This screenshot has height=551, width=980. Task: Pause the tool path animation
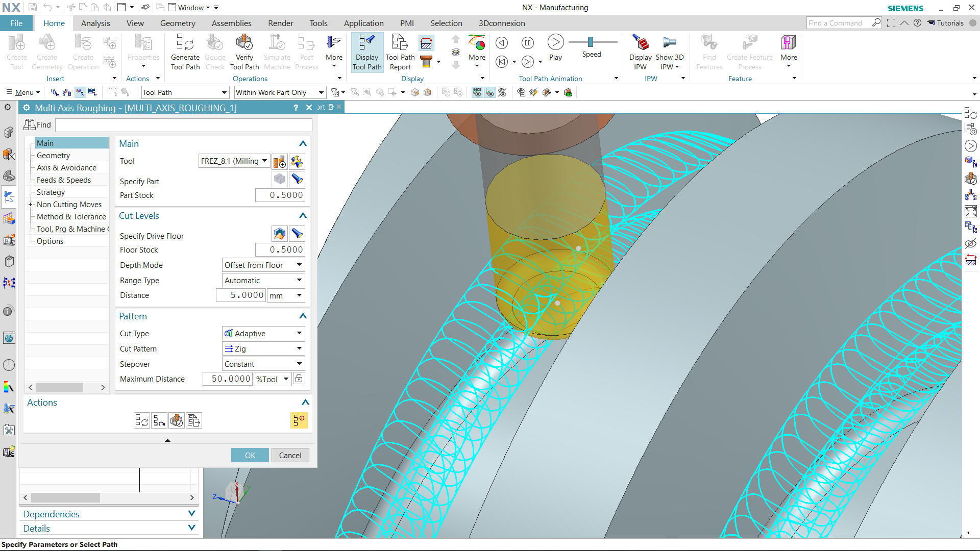tap(528, 43)
